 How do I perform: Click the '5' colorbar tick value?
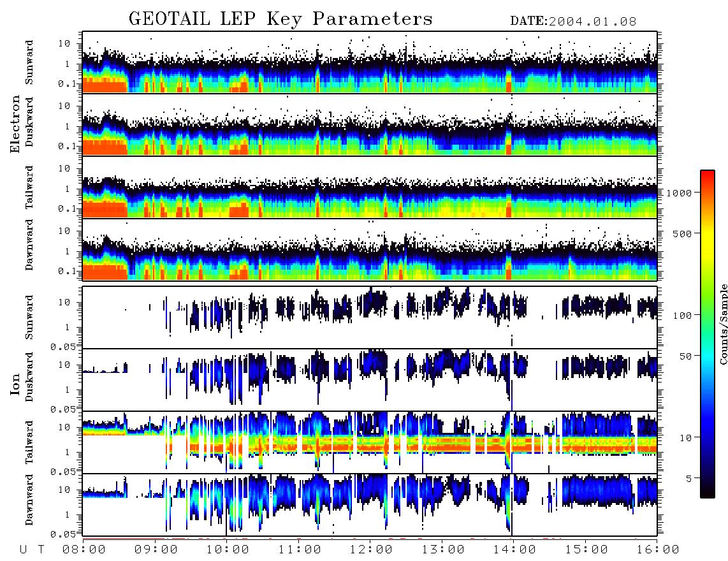[688, 478]
